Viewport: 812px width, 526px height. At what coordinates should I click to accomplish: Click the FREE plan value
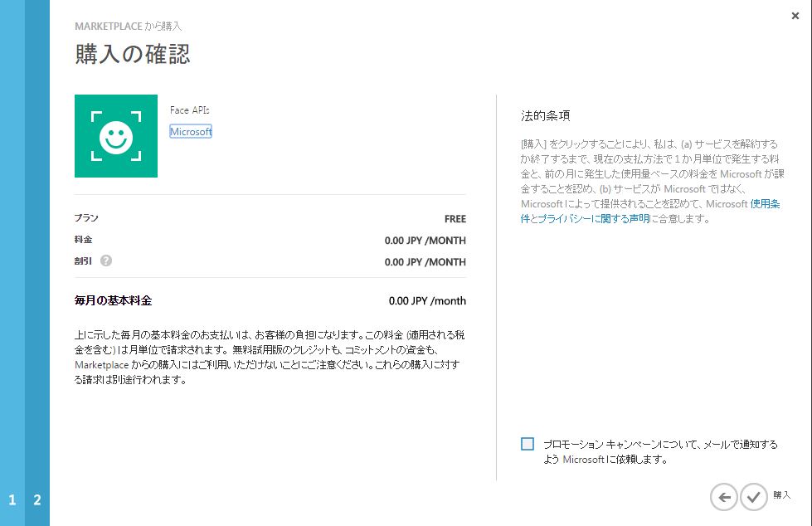455,219
